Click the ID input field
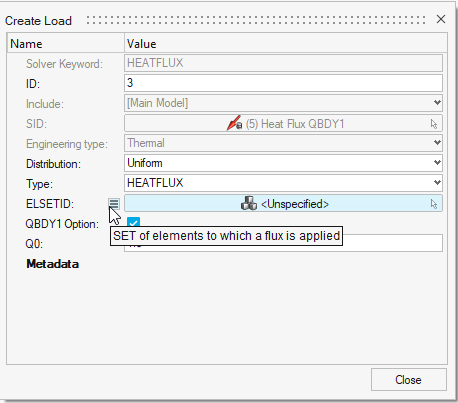The height and width of the screenshot is (403, 458). tap(283, 83)
